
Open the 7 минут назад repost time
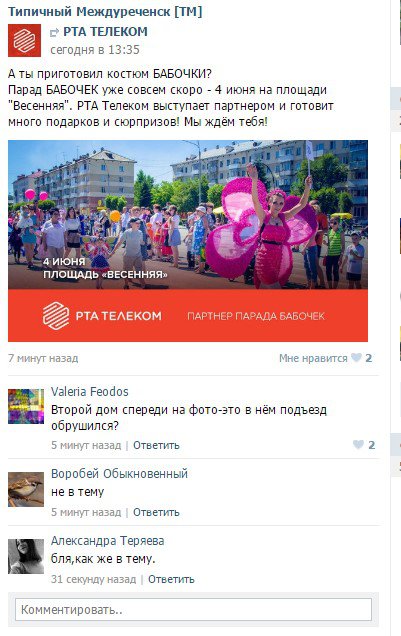(43, 359)
